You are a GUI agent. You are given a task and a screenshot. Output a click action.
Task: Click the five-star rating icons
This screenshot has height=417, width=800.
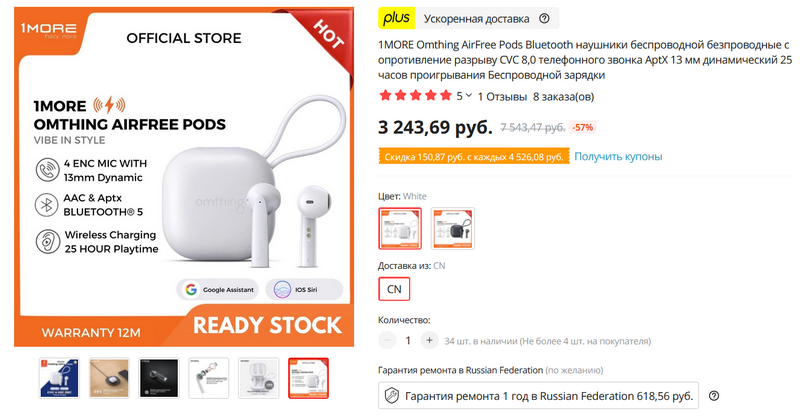416,95
